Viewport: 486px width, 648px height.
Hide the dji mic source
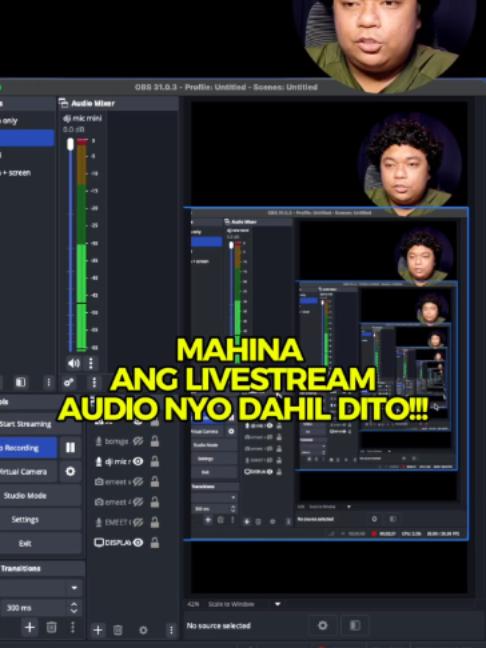pos(138,462)
